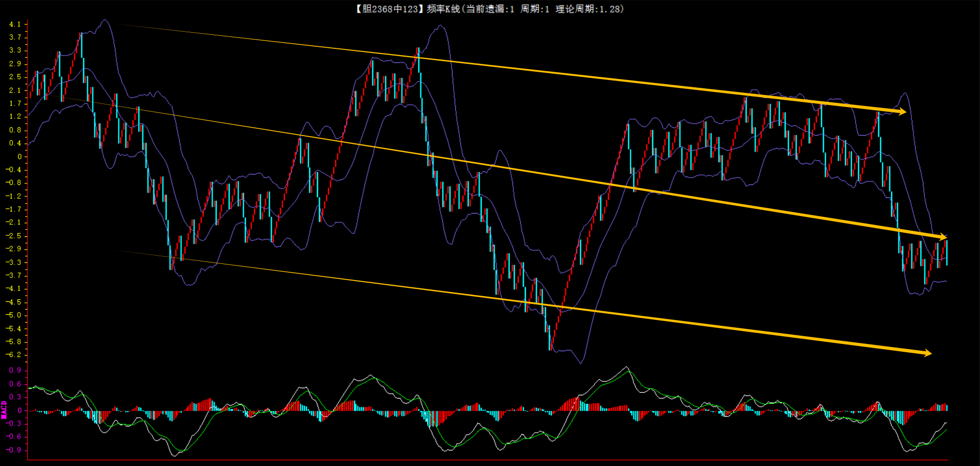Click the -0.9 label on the MACD axis

pyautogui.click(x=14, y=450)
